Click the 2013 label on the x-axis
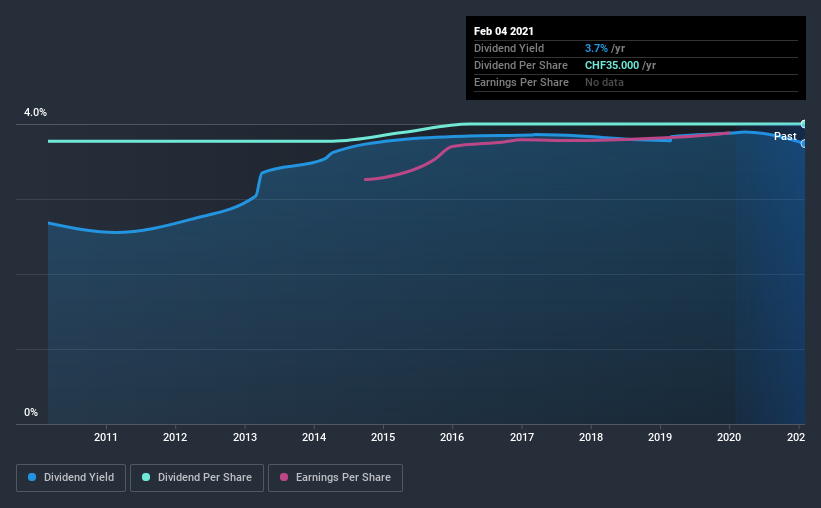The image size is (821, 508). [x=245, y=437]
